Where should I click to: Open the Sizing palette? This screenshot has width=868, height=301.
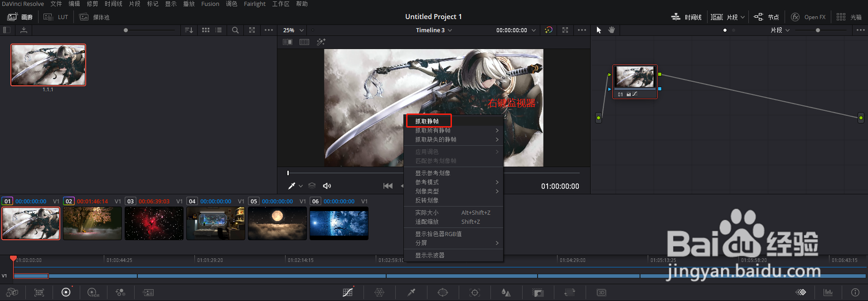(x=570, y=292)
